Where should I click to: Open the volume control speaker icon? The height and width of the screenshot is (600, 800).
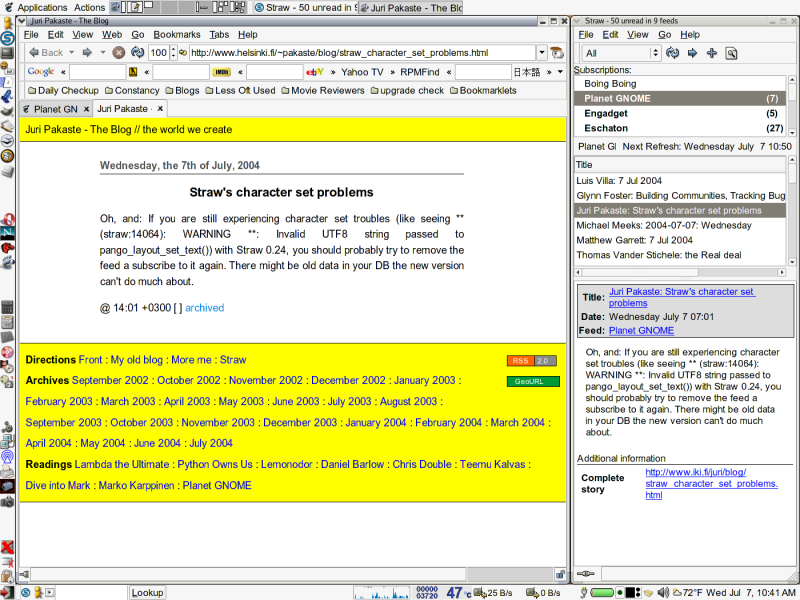[x=663, y=592]
